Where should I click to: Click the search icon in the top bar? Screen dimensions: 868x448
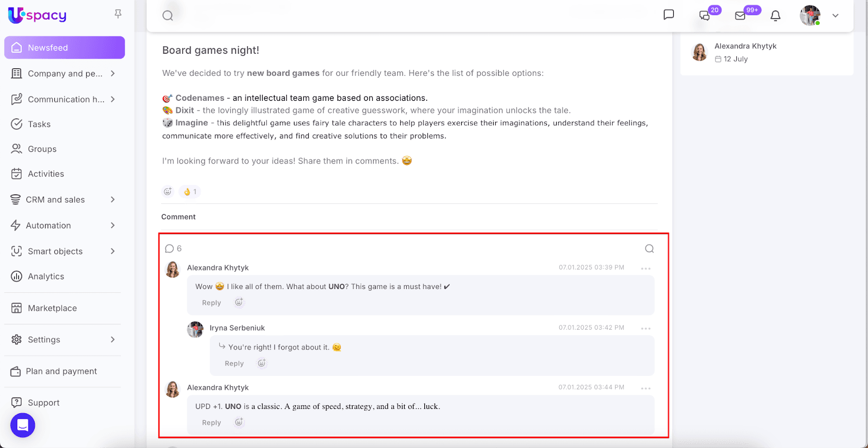point(168,16)
